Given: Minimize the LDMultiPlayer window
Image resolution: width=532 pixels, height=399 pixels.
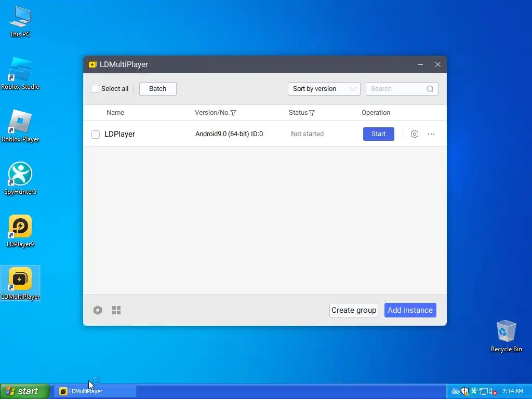Looking at the screenshot, I should (x=420, y=64).
